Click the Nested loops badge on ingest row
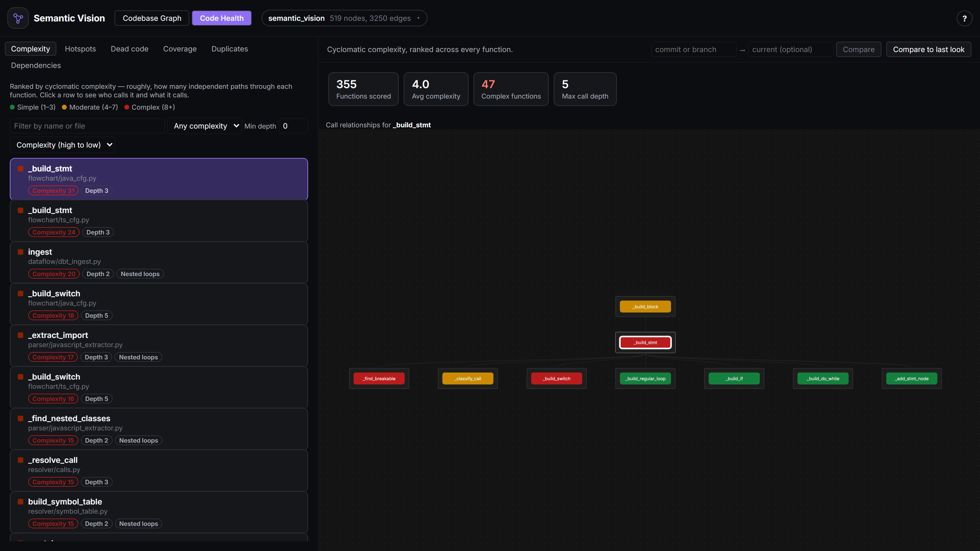Viewport: 980px width, 551px height. click(140, 274)
